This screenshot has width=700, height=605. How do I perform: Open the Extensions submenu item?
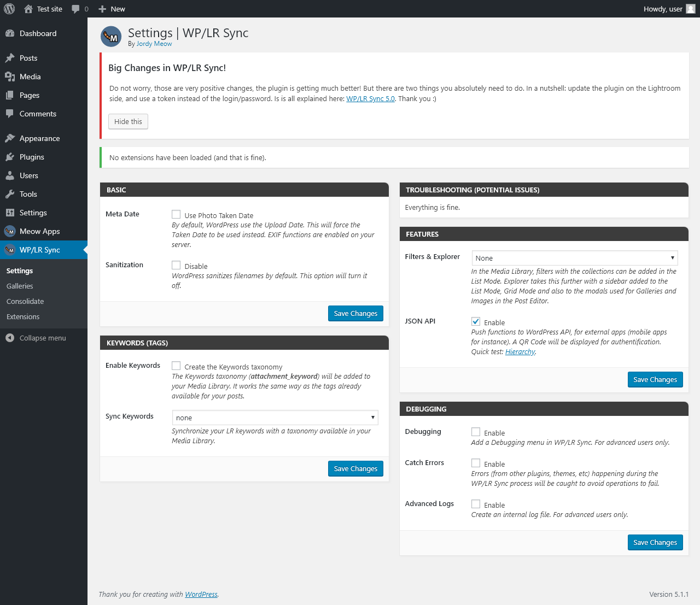(x=23, y=316)
